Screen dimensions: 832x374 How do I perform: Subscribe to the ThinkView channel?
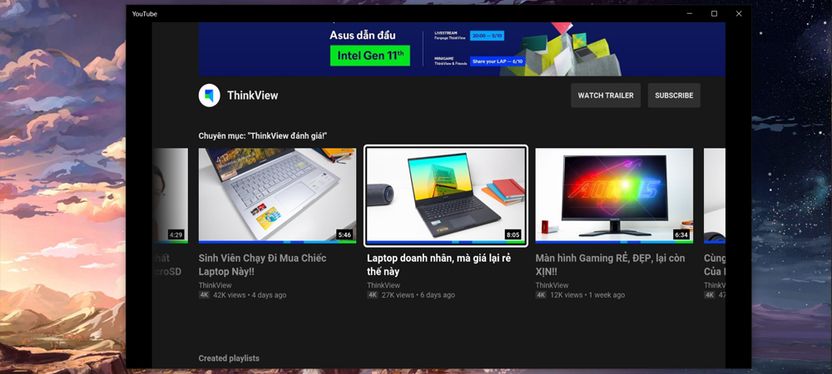click(674, 95)
